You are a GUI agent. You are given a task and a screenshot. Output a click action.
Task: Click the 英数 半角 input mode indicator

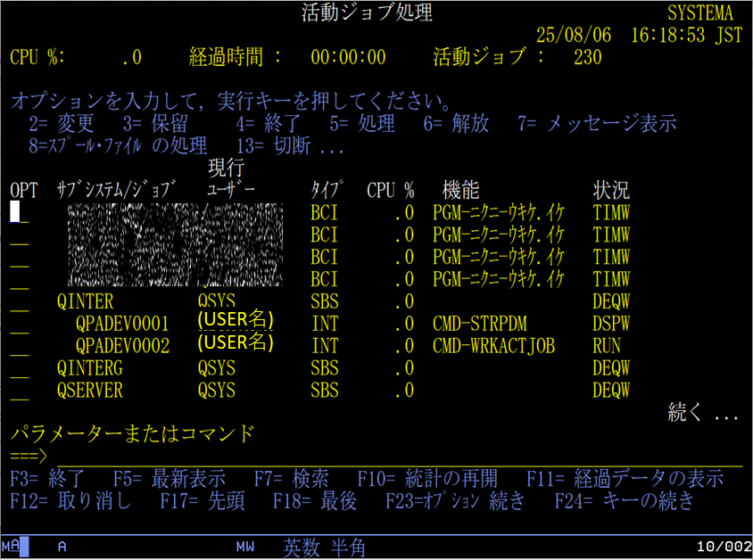click(x=324, y=548)
